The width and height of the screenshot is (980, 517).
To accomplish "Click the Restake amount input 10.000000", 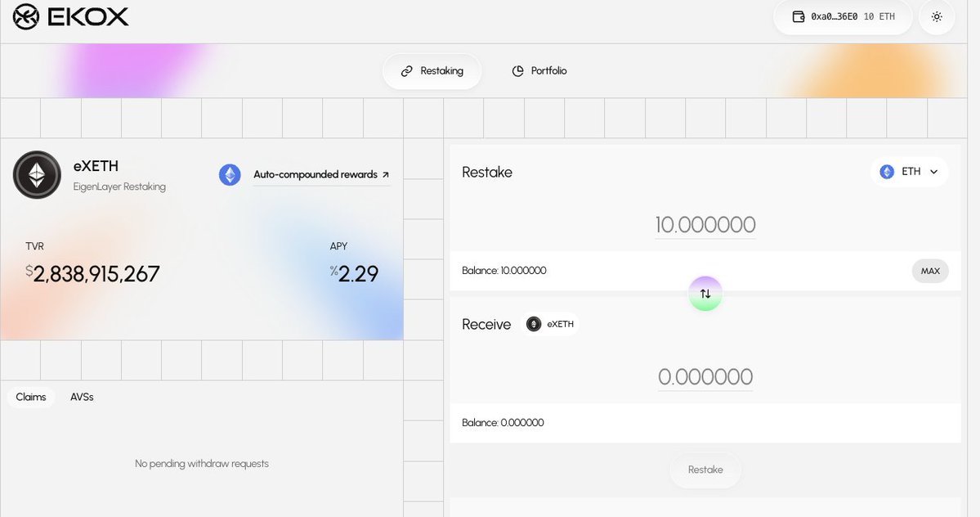I will [x=705, y=225].
